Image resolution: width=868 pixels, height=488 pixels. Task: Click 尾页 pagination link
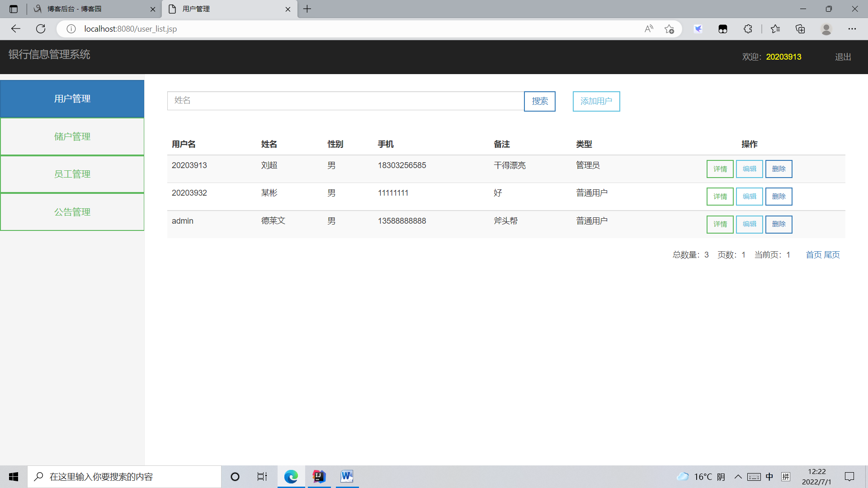coord(832,255)
